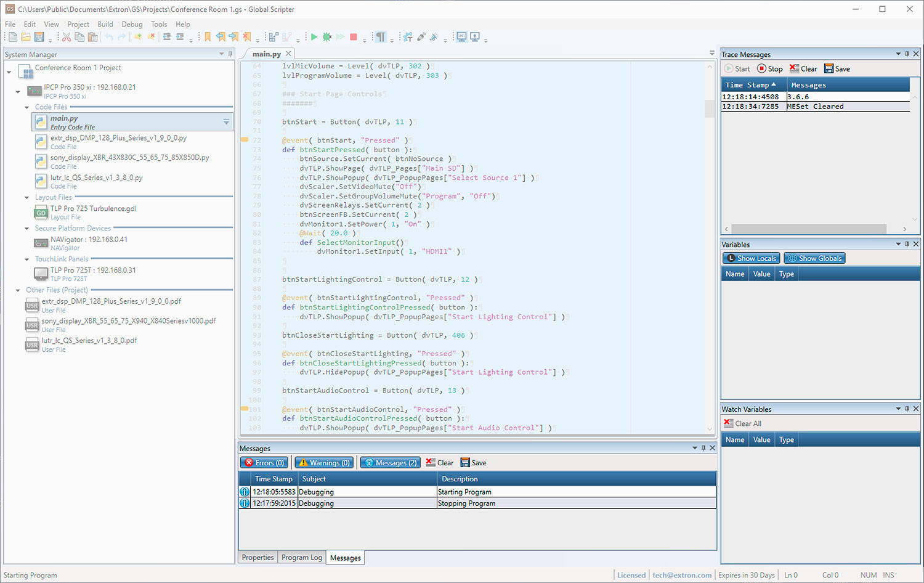Switch to the Properties tab
The image size is (924, 583).
257,557
